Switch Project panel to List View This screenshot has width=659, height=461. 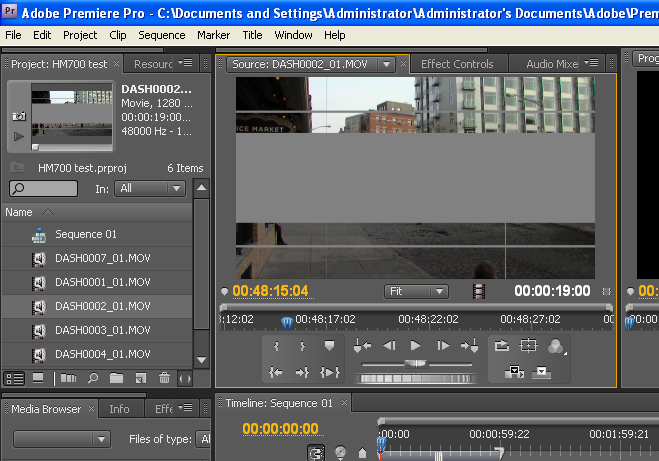click(14, 379)
